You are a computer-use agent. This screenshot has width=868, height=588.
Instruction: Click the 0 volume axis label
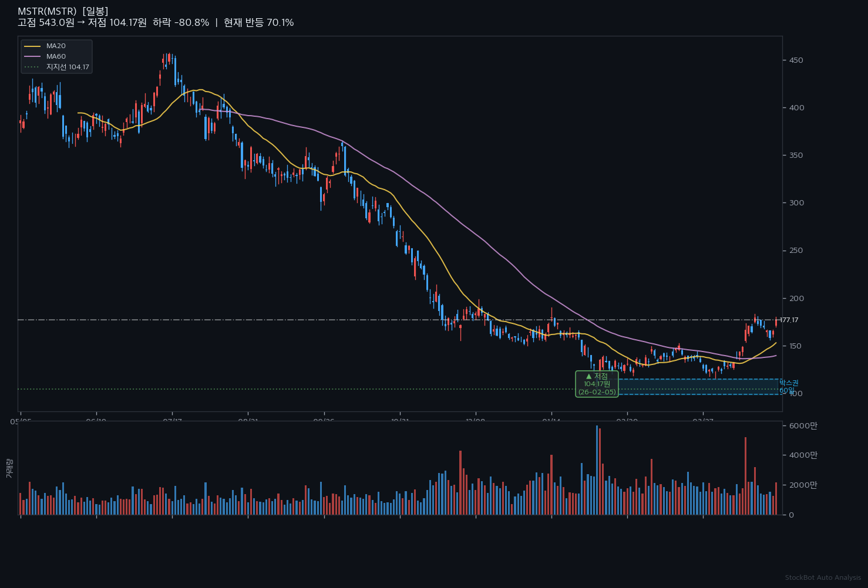point(792,515)
